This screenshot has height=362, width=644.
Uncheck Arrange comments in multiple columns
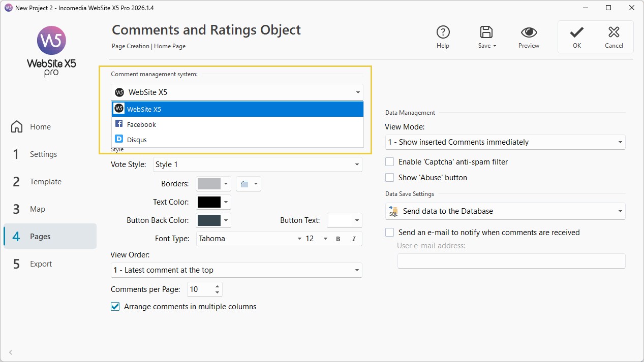click(115, 307)
